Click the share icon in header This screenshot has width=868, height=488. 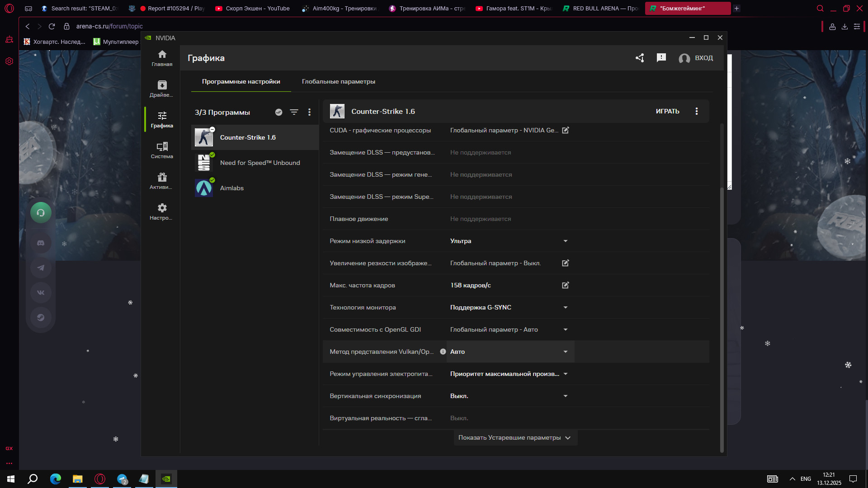pyautogui.click(x=640, y=58)
